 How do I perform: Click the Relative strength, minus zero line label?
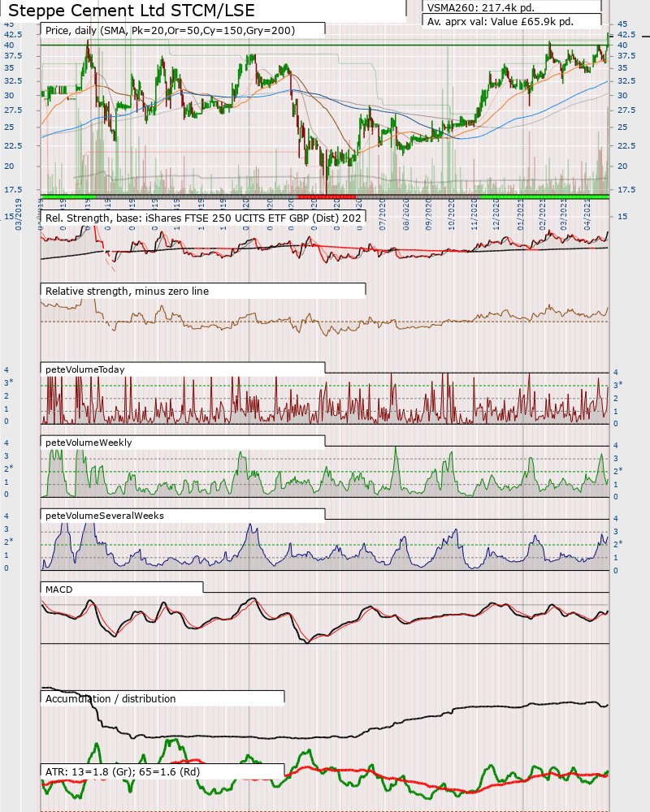tap(127, 291)
